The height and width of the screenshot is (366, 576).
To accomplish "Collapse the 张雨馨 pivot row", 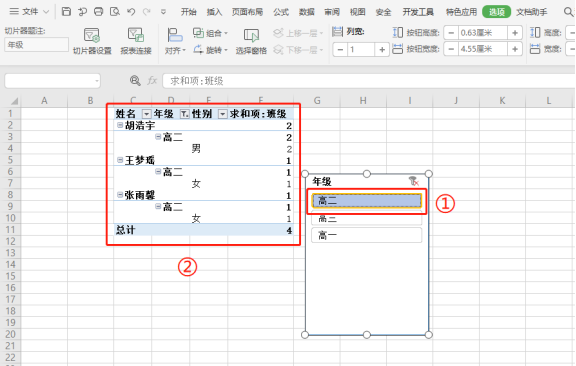I will tap(120, 195).
